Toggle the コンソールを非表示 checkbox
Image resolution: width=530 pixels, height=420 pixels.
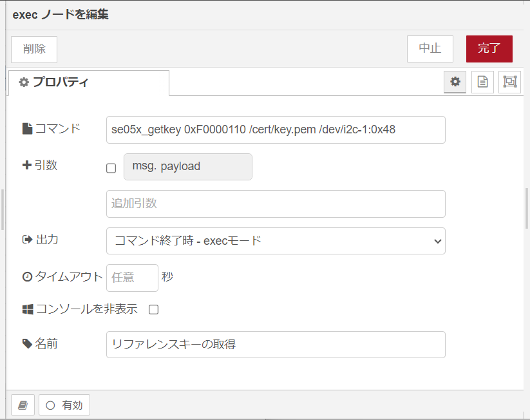[x=153, y=309]
